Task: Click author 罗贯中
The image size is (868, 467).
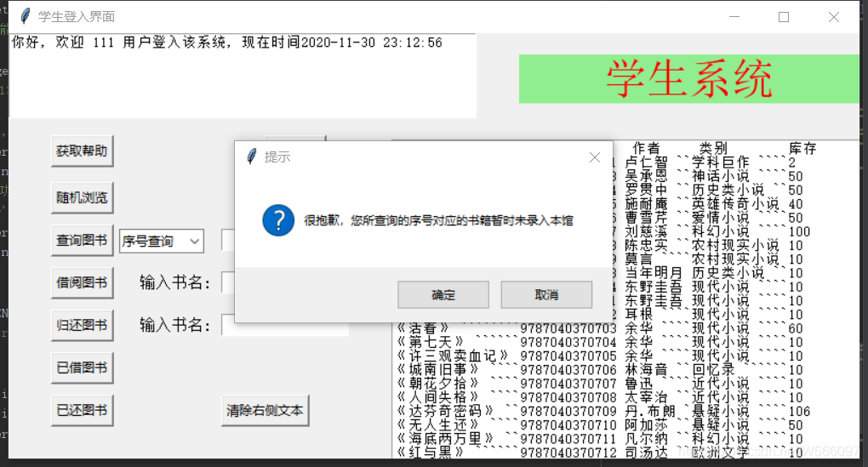Action: [x=646, y=190]
